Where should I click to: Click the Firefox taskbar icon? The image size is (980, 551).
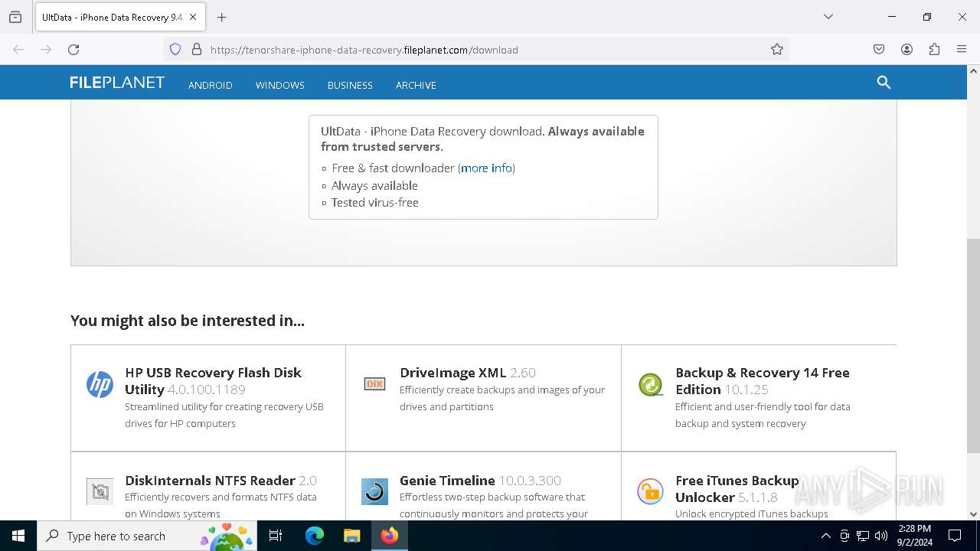tap(390, 536)
